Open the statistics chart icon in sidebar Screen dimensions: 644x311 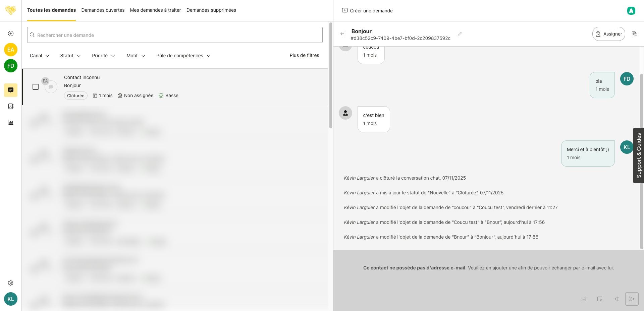pyautogui.click(x=11, y=122)
